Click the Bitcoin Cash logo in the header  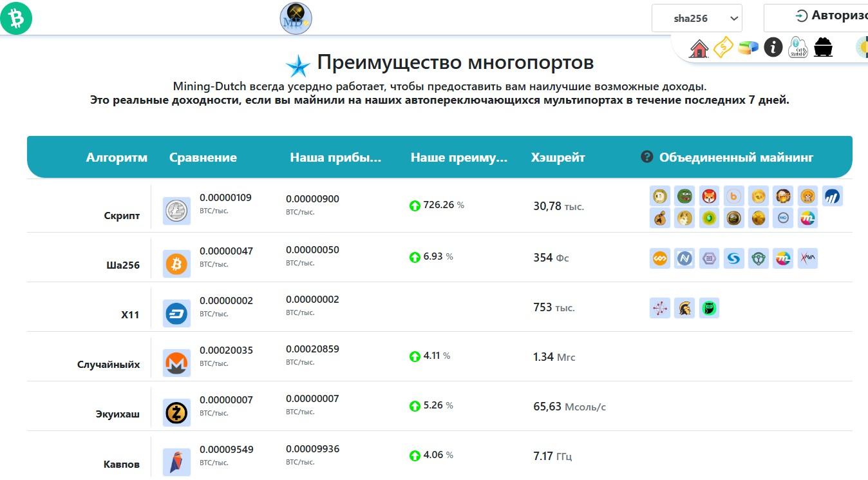(x=16, y=18)
